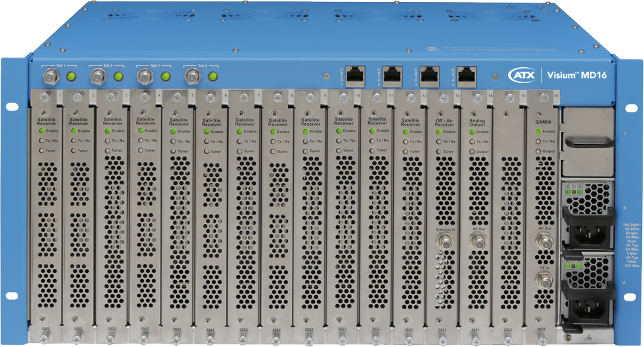
Task: Click the RF Out connector on Analog Output
Action: coord(477,241)
